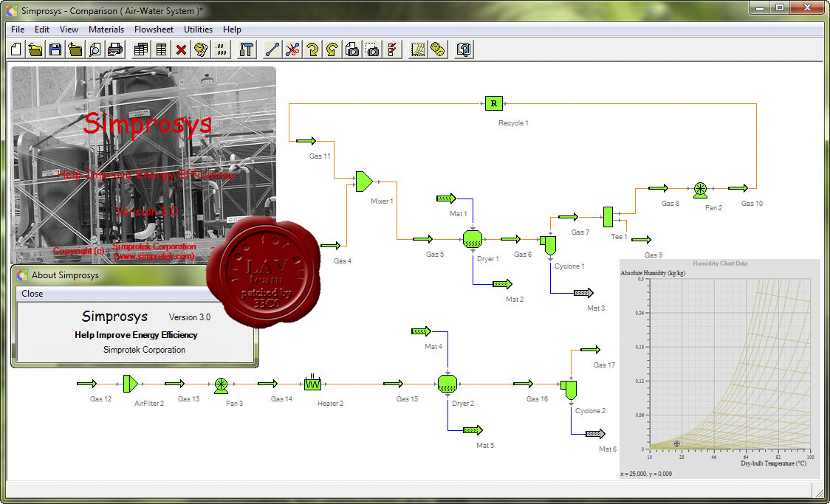Select the Mat 1 material stream
The image size is (830, 504).
(446, 199)
